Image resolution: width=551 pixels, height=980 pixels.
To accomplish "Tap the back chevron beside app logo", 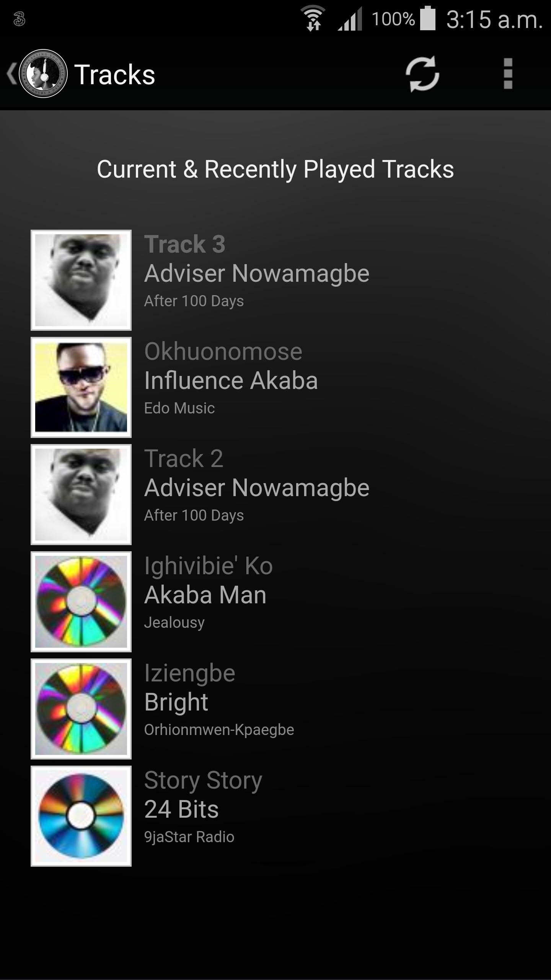I will (11, 74).
